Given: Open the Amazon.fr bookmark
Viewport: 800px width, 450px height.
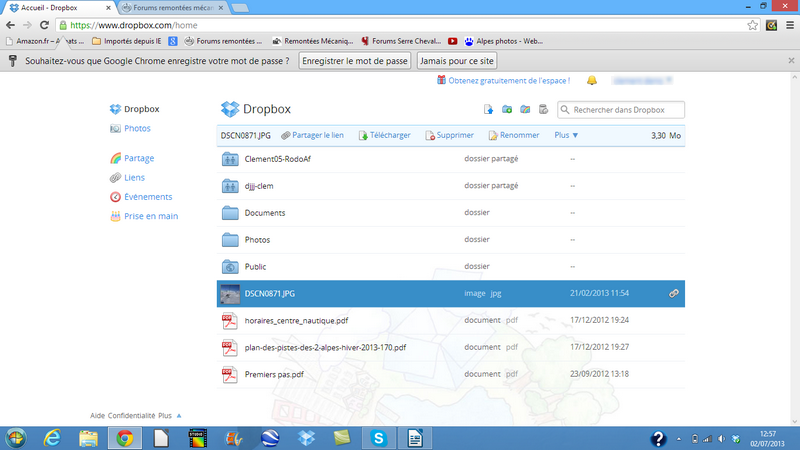Looking at the screenshot, I should [45, 41].
